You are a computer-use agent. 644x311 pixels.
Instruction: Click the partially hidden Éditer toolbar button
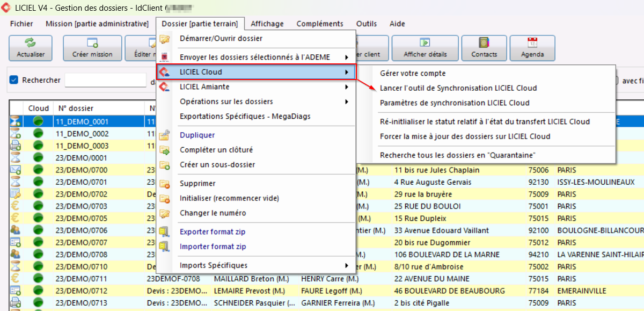141,48
